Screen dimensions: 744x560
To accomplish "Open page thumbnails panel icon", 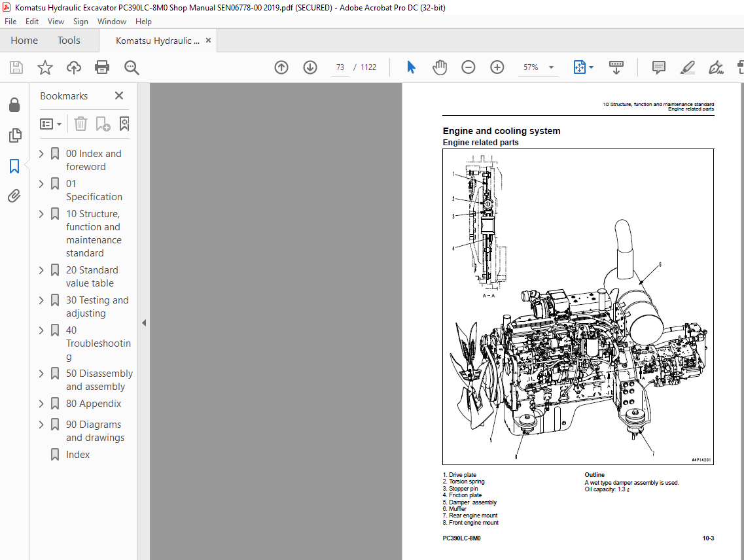I will (14, 135).
